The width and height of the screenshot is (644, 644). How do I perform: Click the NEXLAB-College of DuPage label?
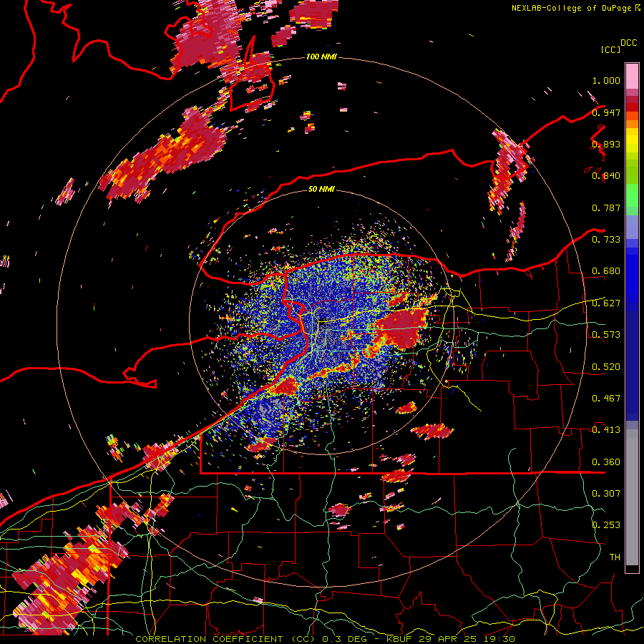coord(572,8)
